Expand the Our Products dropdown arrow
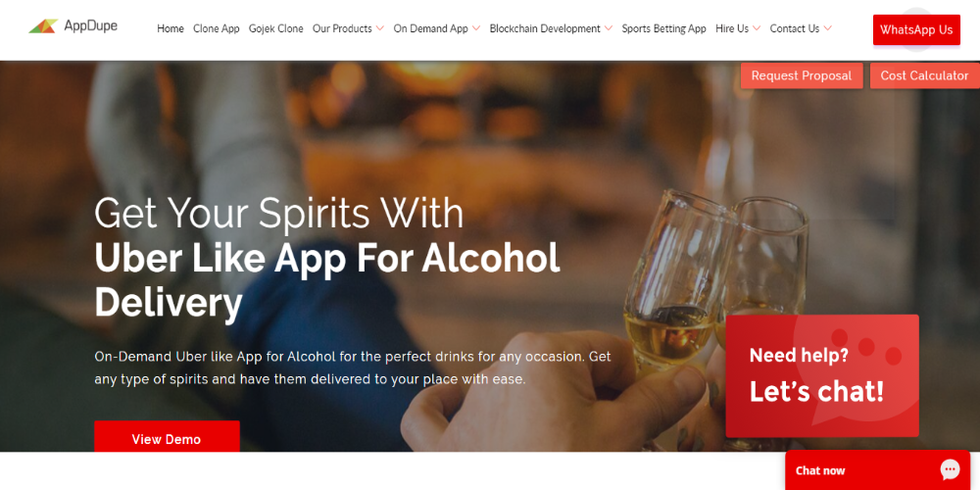The image size is (980, 490). [x=379, y=28]
